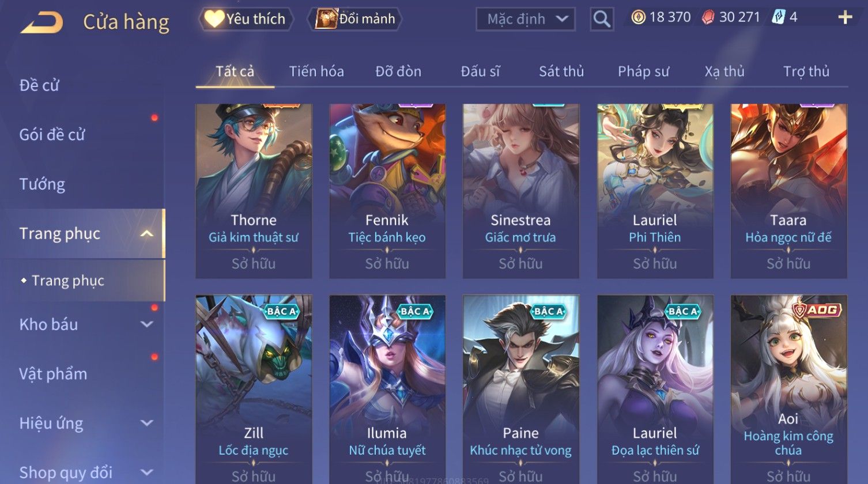This screenshot has height=484, width=868.
Task: Expand the Hiệu ứng sidebar section
Action: [147, 423]
